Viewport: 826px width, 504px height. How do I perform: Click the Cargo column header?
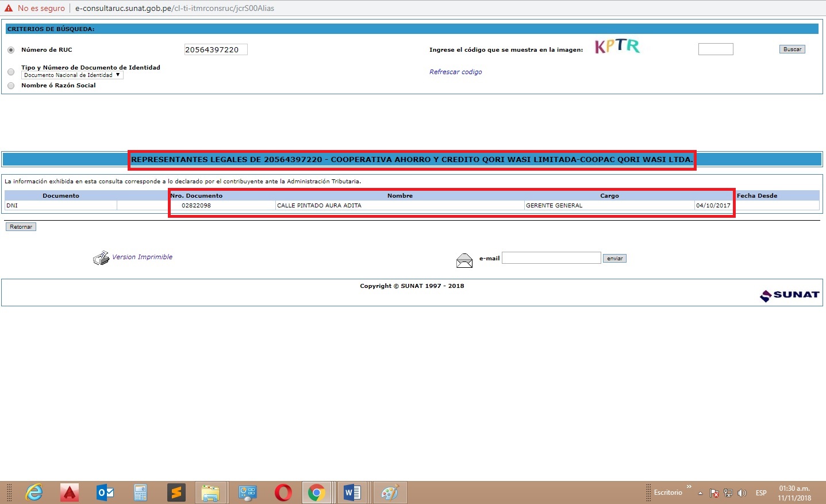[609, 196]
